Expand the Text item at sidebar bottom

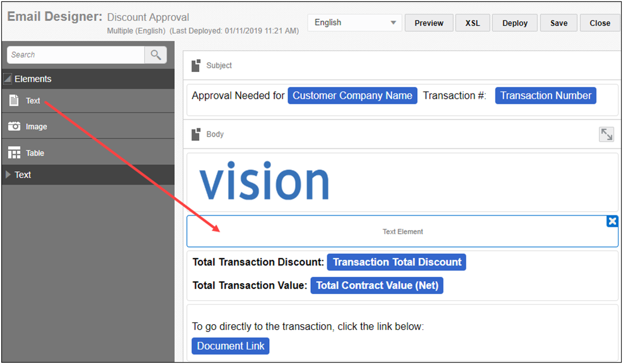pyautogui.click(x=8, y=174)
